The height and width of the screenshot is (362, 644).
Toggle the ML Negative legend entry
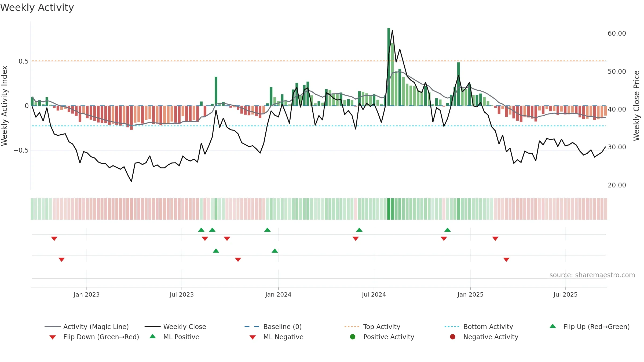point(276,337)
